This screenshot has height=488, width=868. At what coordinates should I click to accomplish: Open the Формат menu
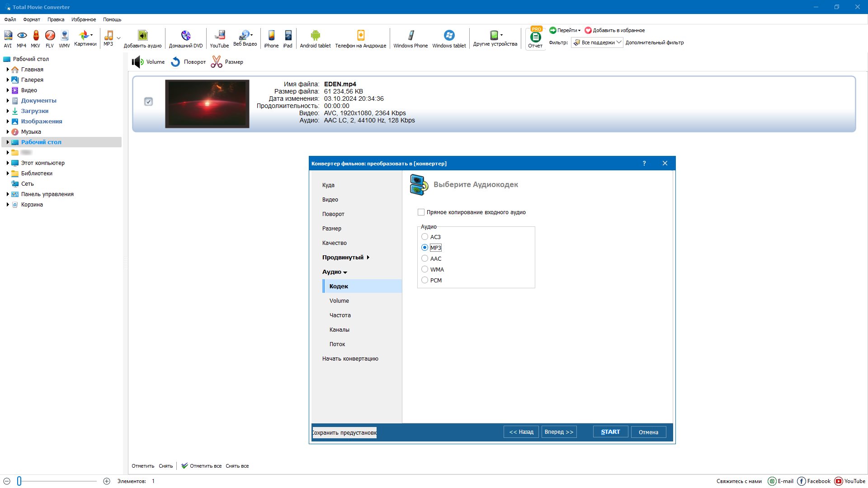point(32,19)
